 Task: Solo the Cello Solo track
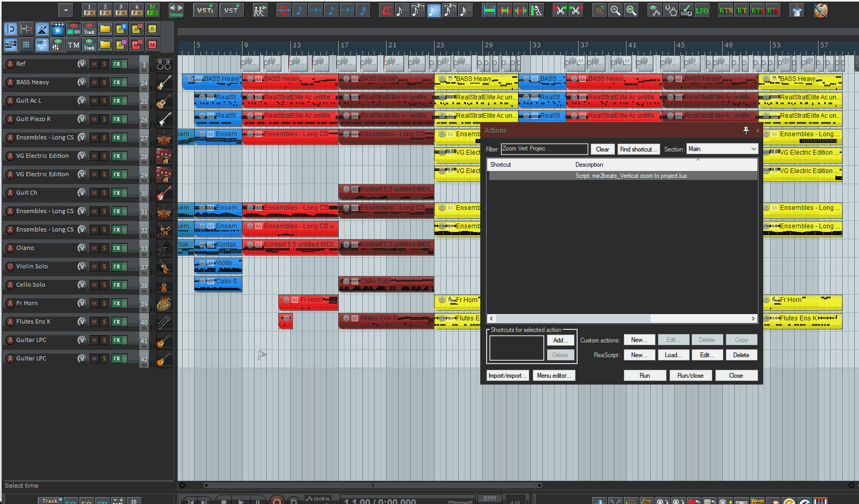click(104, 285)
